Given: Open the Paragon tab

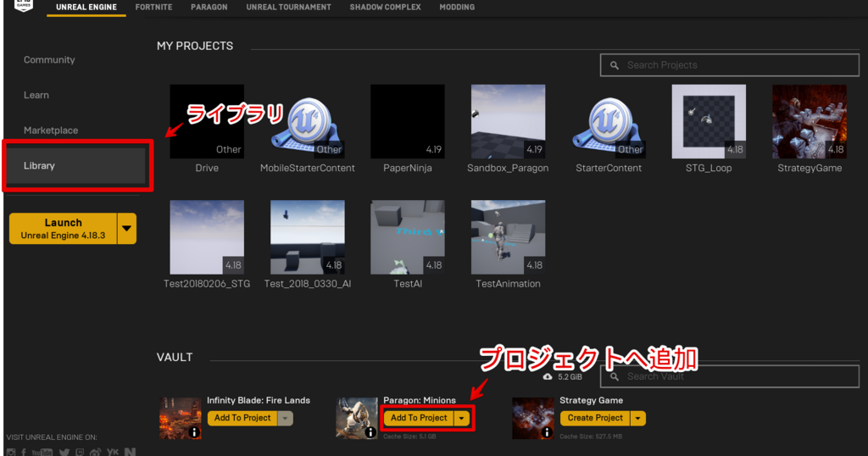Looking at the screenshot, I should click(x=209, y=7).
